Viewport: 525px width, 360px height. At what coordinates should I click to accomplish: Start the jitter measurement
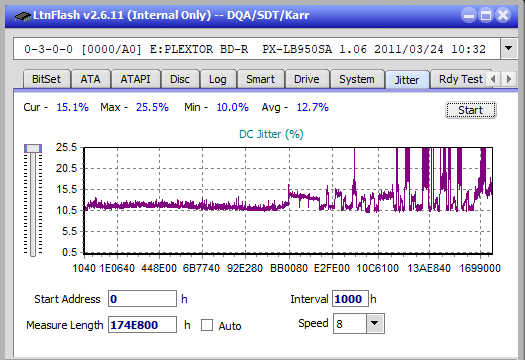pyautogui.click(x=470, y=110)
